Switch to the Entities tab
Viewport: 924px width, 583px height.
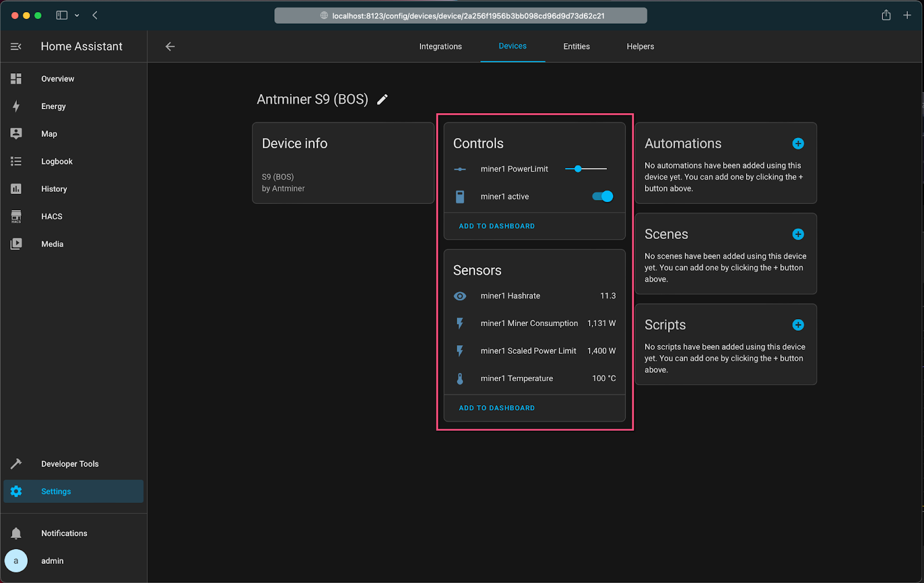pyautogui.click(x=576, y=46)
